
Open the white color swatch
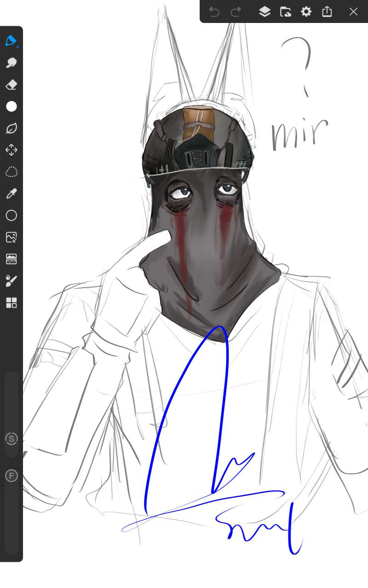(11, 107)
